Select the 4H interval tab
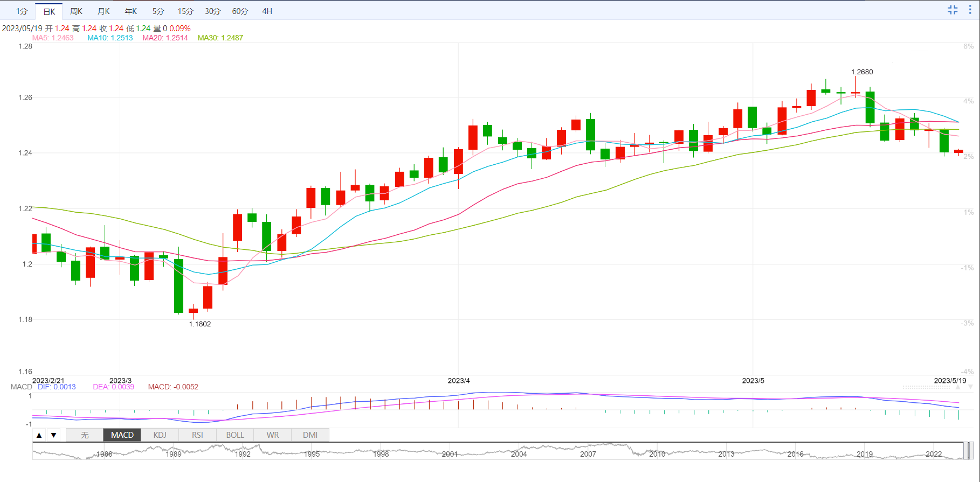980x482 pixels. pyautogui.click(x=267, y=11)
